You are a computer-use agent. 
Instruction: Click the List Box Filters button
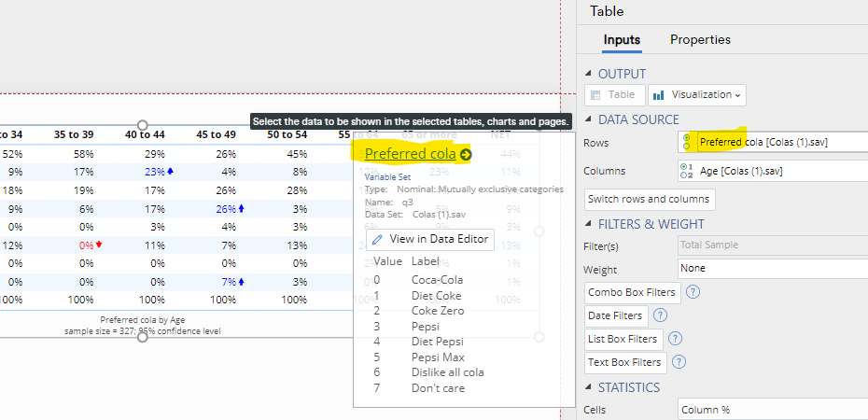coord(623,339)
